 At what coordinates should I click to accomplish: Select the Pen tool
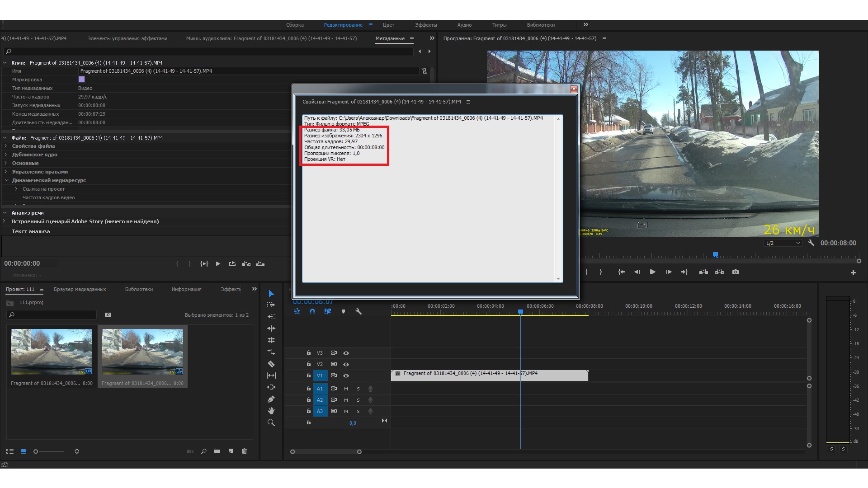(x=271, y=399)
